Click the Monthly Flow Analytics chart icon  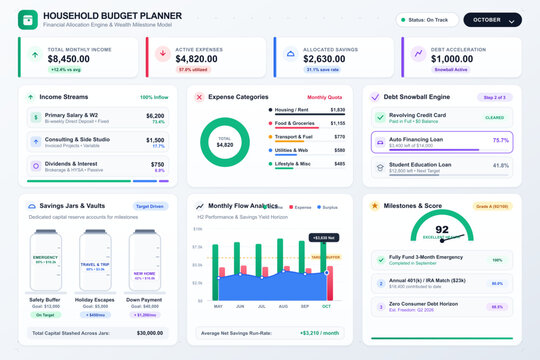point(200,206)
